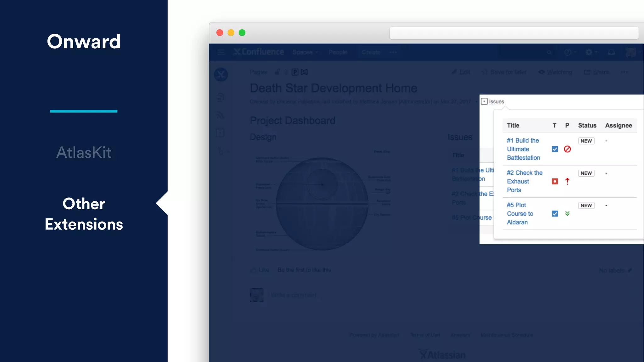Click the search icon in Confluence header
This screenshot has width=644, height=362.
pos(549,52)
